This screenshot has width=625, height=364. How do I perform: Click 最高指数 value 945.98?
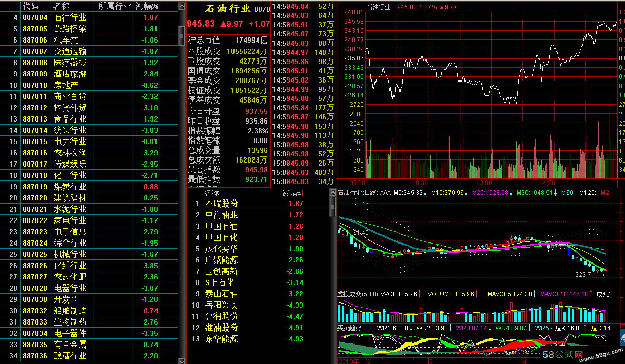(257, 170)
